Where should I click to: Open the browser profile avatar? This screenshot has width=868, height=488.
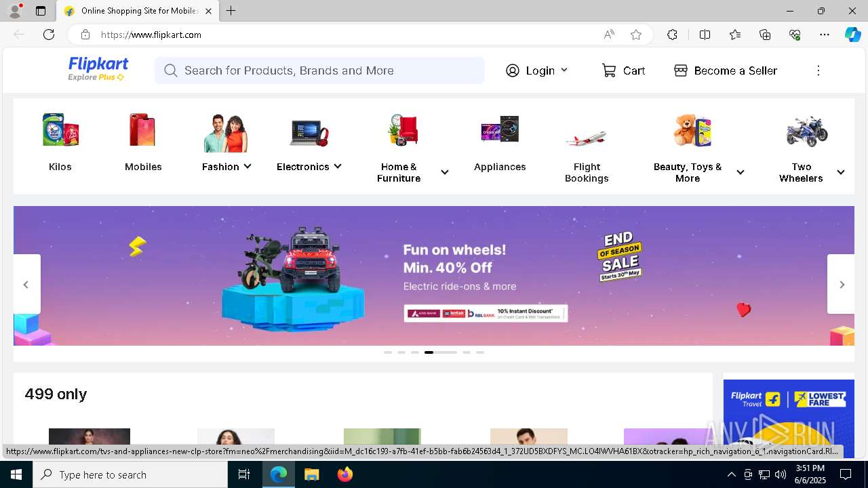[15, 11]
